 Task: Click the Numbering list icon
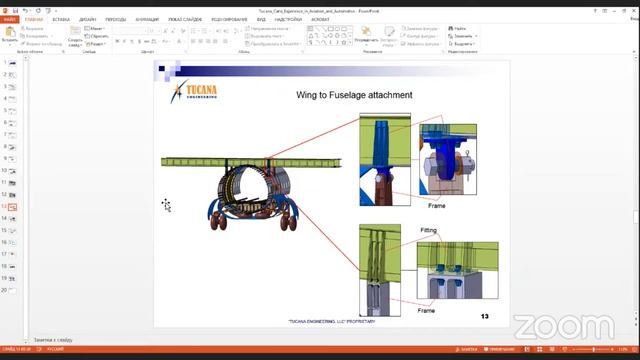click(x=204, y=31)
